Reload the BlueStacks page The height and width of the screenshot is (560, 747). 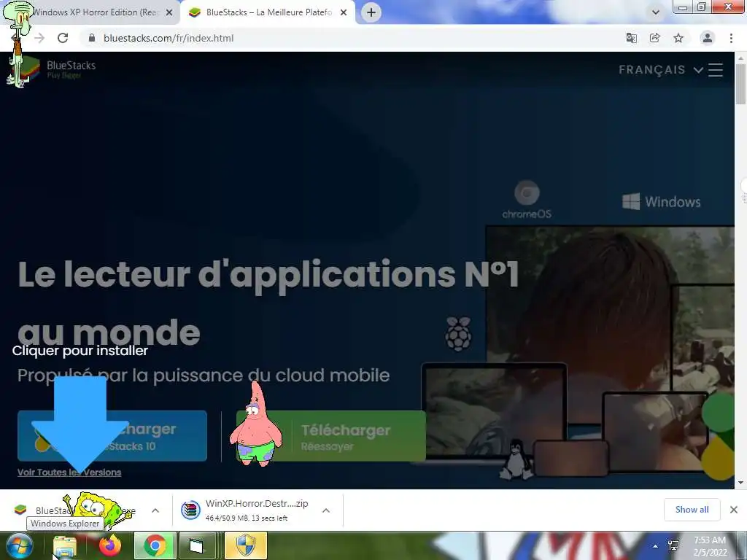(63, 38)
